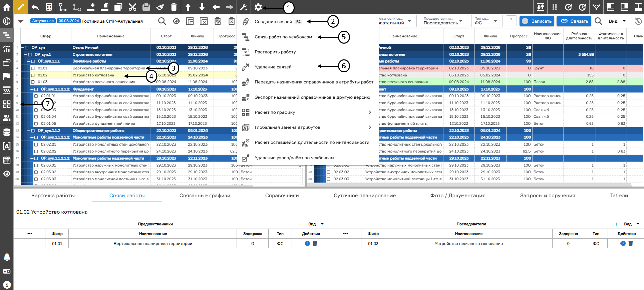The image size is (644, 290).
Task: Click the refresh icon in top-right toolbar
Action: [568, 7]
